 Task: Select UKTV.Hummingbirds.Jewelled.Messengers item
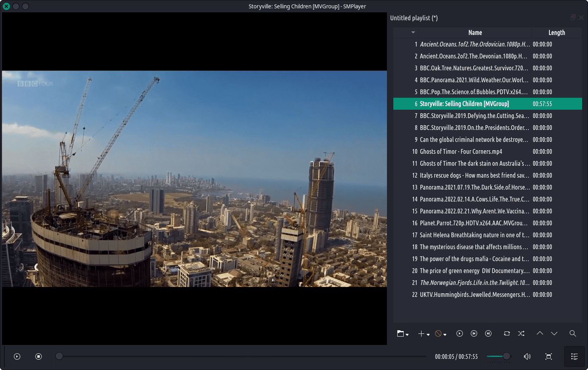coord(487,294)
